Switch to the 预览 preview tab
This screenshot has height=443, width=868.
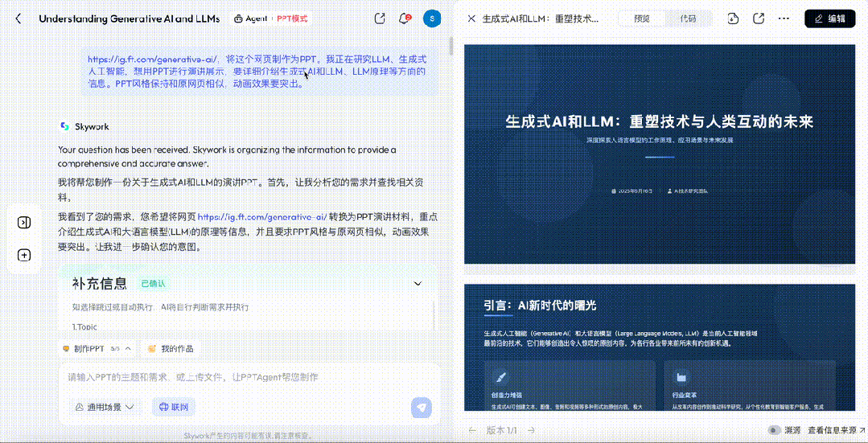642,18
